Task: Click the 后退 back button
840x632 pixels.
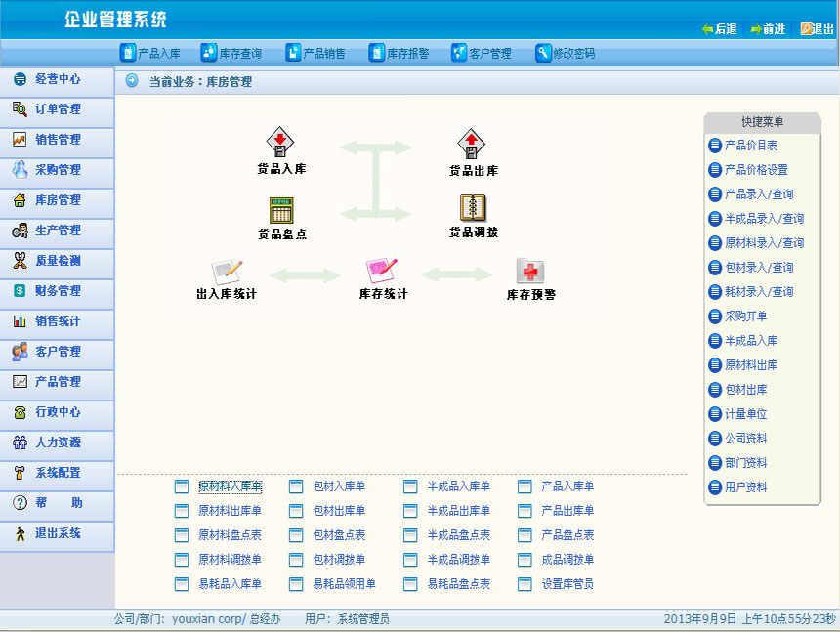Action: click(x=719, y=29)
